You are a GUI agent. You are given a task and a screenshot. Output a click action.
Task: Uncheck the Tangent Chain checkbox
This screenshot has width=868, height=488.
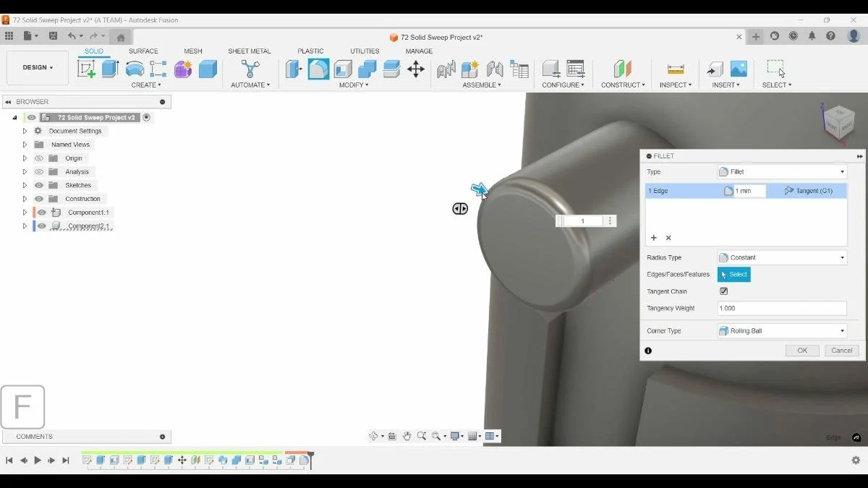pos(723,291)
